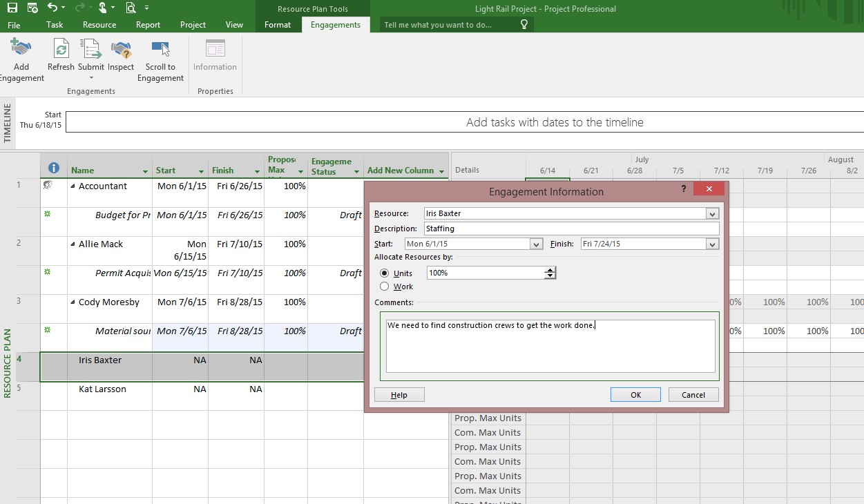This screenshot has height=504, width=864.
Task: Select the Units radio button
Action: click(385, 273)
